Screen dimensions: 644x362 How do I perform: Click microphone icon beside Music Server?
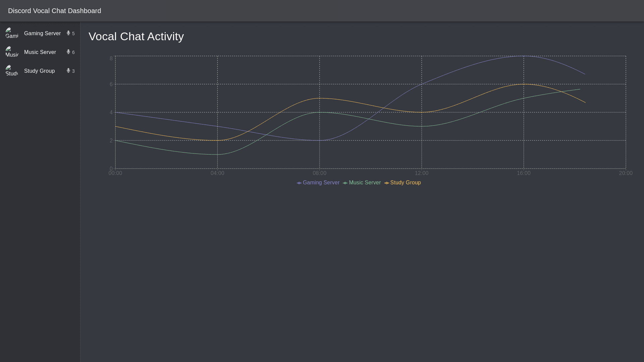point(68,52)
